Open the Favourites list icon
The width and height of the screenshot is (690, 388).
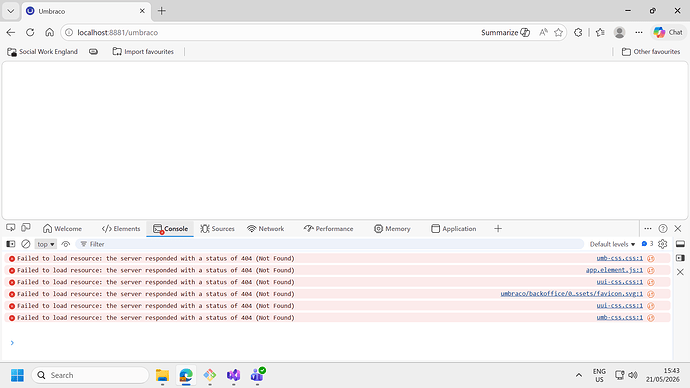tap(600, 33)
